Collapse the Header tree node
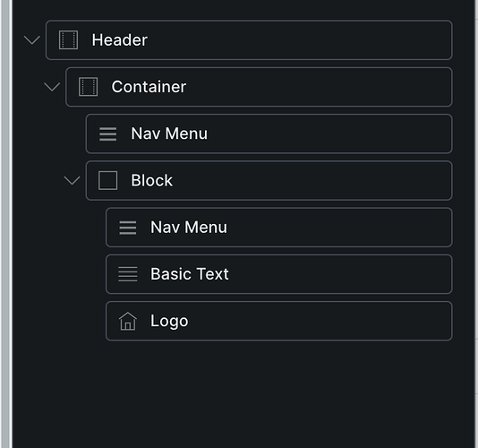 click(x=32, y=40)
